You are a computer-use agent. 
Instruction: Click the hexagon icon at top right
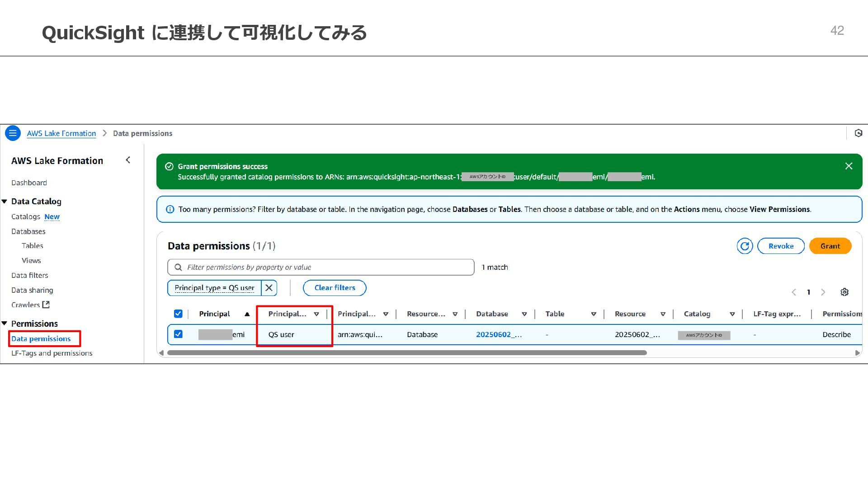858,133
